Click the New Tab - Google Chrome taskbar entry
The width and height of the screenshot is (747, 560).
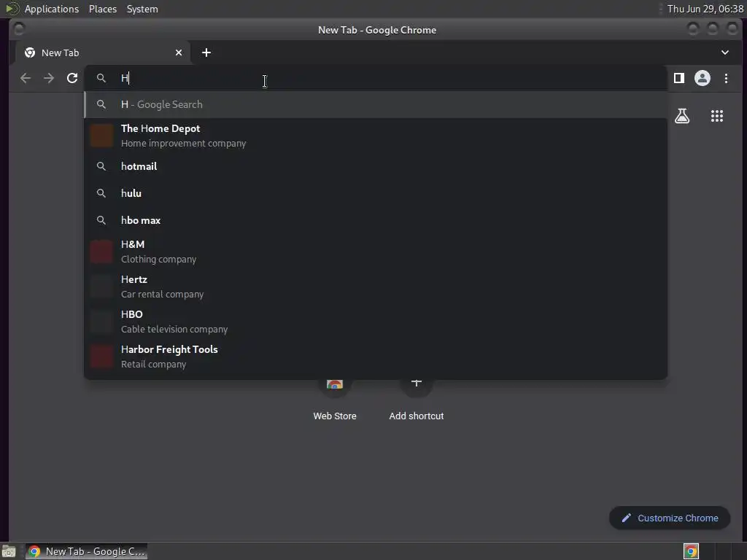click(86, 551)
